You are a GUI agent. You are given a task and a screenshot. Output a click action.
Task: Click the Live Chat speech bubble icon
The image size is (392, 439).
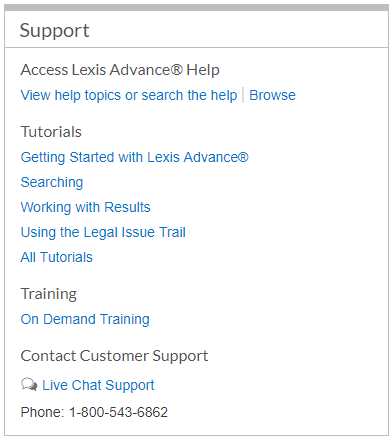29,384
